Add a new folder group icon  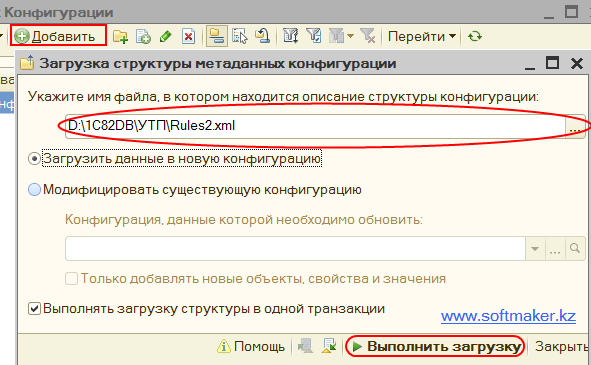(120, 37)
